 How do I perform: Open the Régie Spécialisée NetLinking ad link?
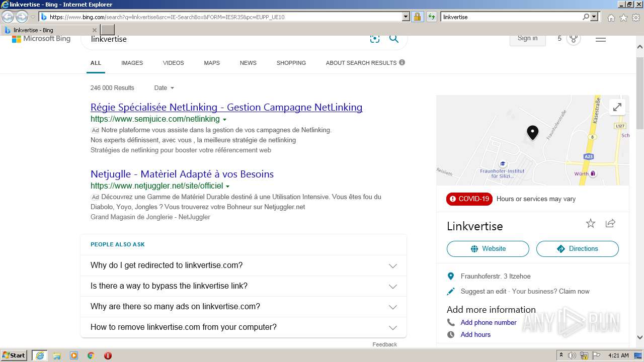(x=226, y=107)
